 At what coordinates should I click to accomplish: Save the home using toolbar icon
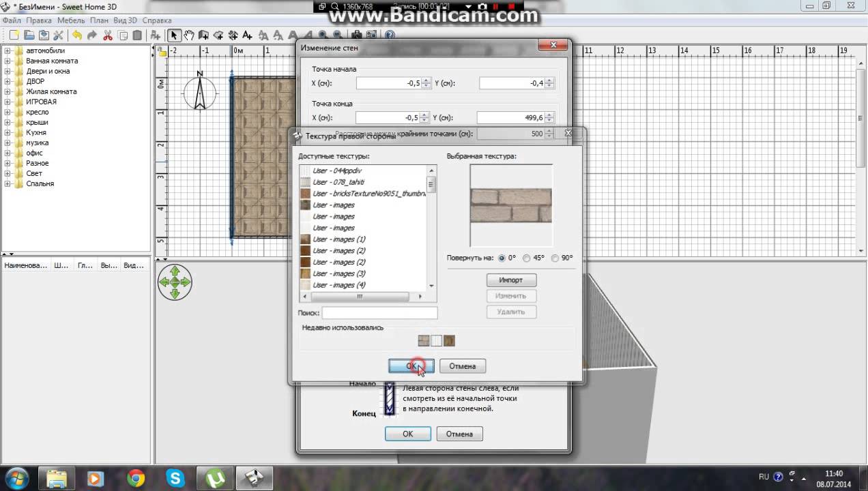pos(44,35)
